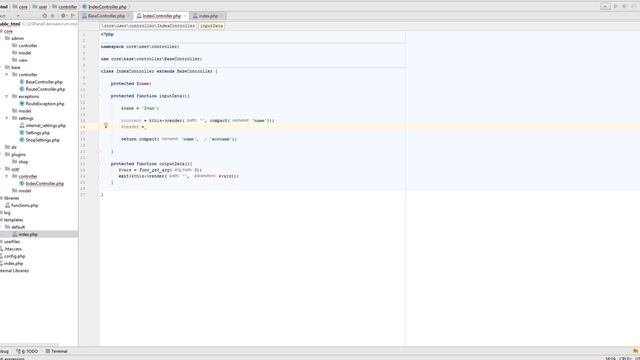Open root index.php below config.php
Viewport: 640px width, 360px height.
[x=13, y=264]
